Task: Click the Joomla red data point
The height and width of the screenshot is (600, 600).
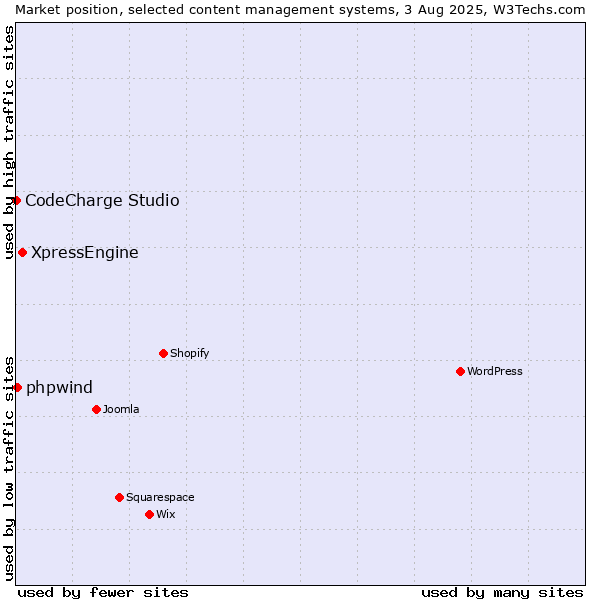Action: pos(96,410)
